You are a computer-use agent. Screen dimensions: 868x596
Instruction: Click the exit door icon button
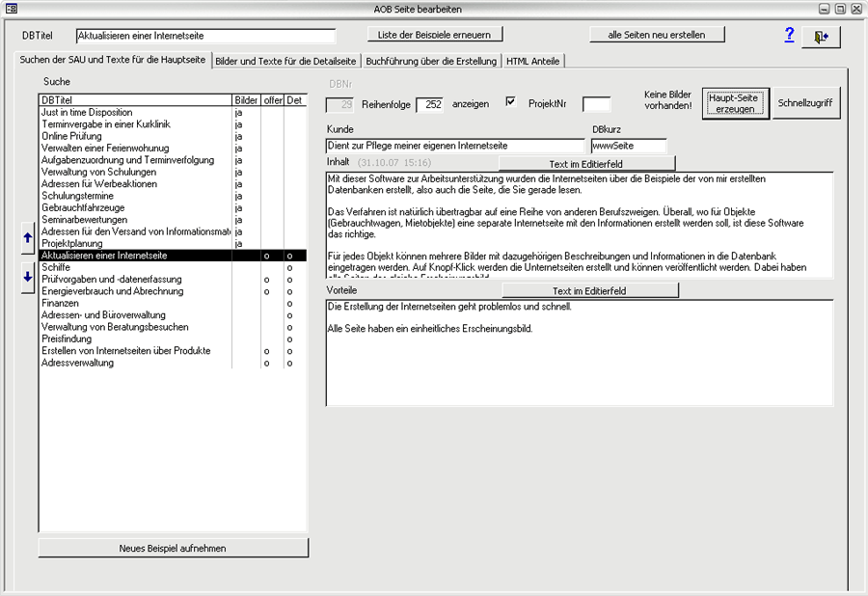(x=821, y=37)
